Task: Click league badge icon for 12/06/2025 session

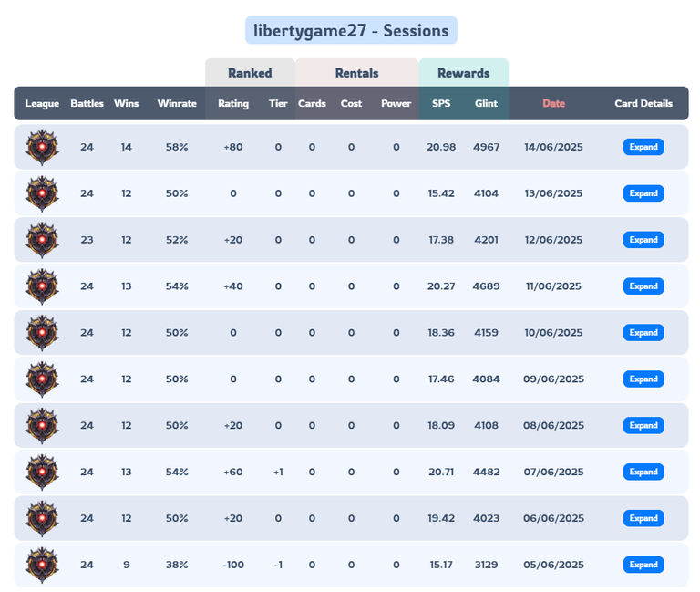Action: point(42,240)
